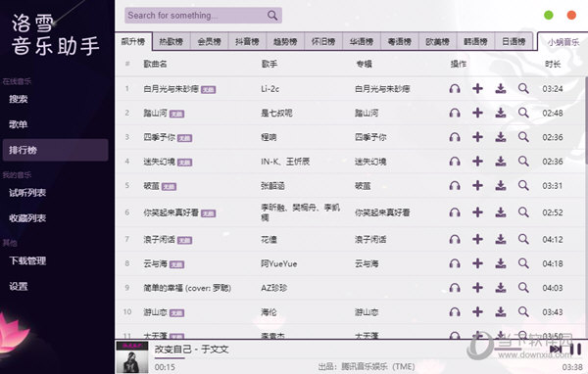The image size is (588, 374).
Task: Play 你笑起来真好看 with headphone icon
Action: (455, 212)
